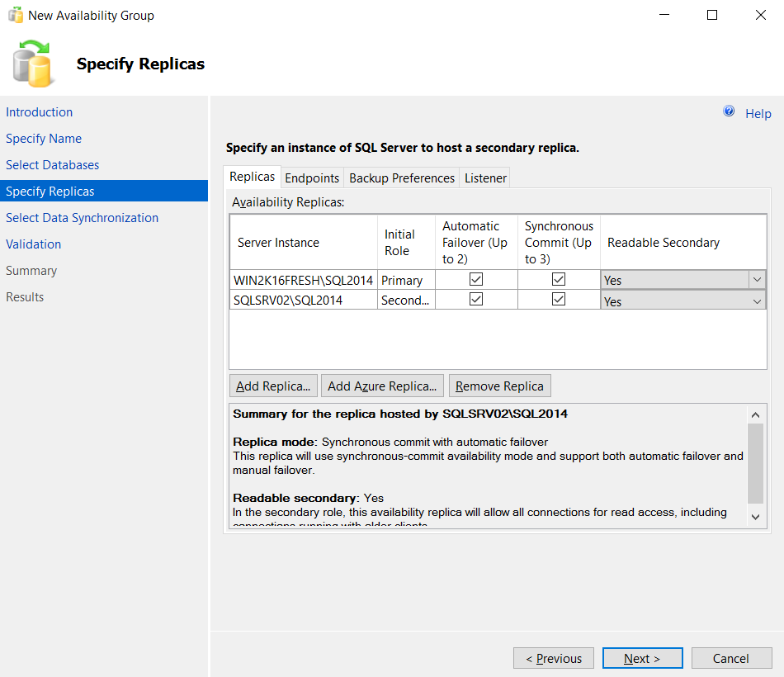784x677 pixels.
Task: Toggle Automatic Failover for the SQLSRV02 replica
Action: coord(476,300)
